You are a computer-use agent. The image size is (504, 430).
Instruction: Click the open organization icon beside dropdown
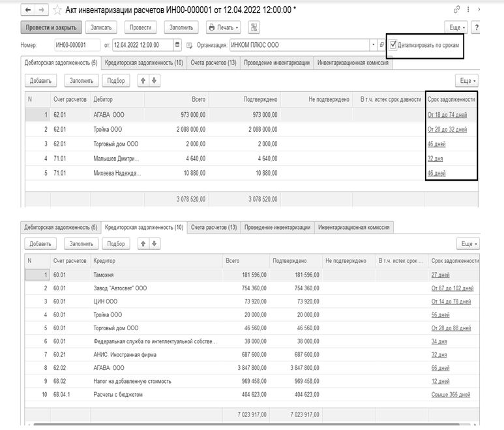[381, 45]
